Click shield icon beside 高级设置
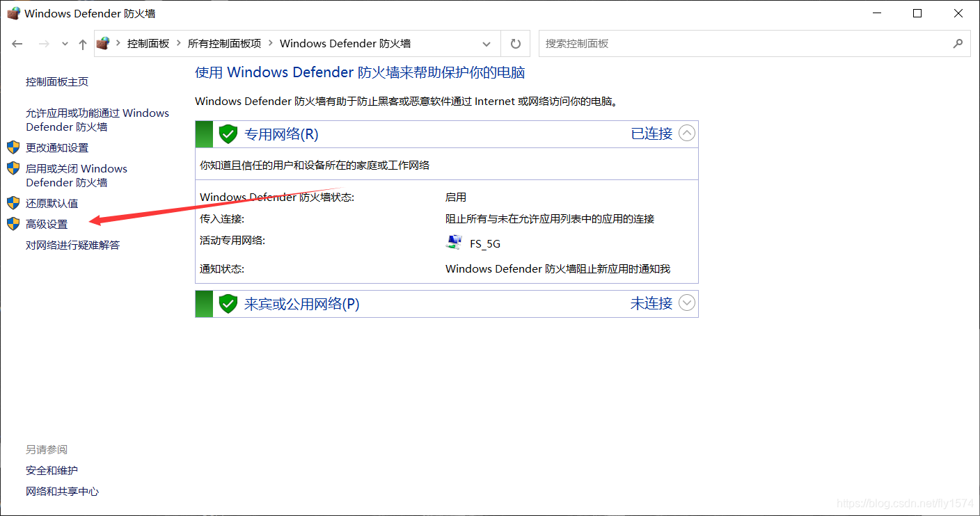 click(x=13, y=224)
